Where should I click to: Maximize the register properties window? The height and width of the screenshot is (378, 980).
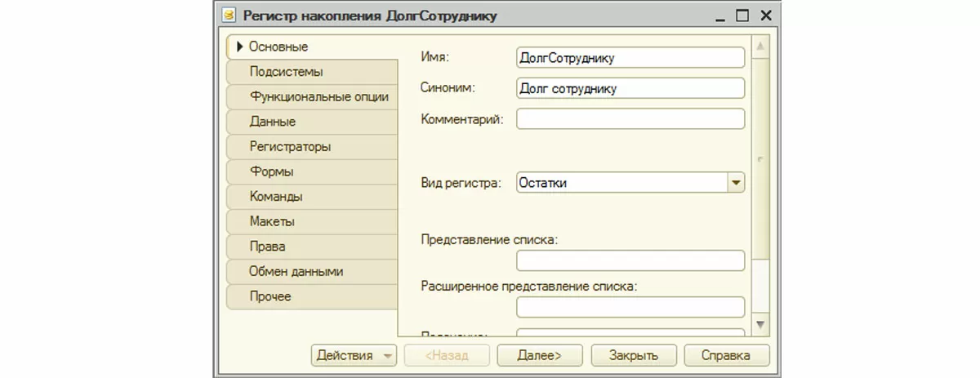tap(742, 16)
